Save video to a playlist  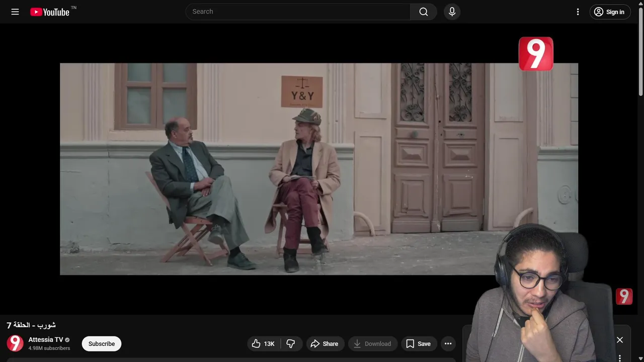tap(419, 344)
